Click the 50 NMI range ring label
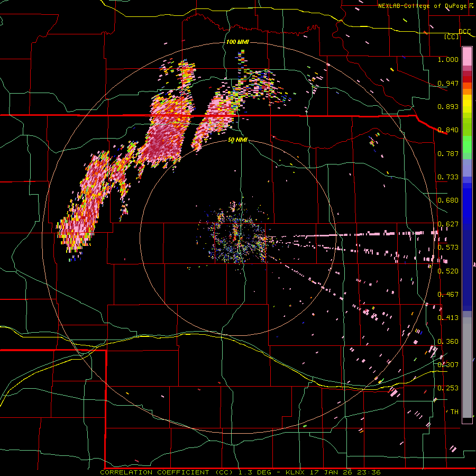Image resolution: width=476 pixels, height=476 pixels. click(237, 140)
